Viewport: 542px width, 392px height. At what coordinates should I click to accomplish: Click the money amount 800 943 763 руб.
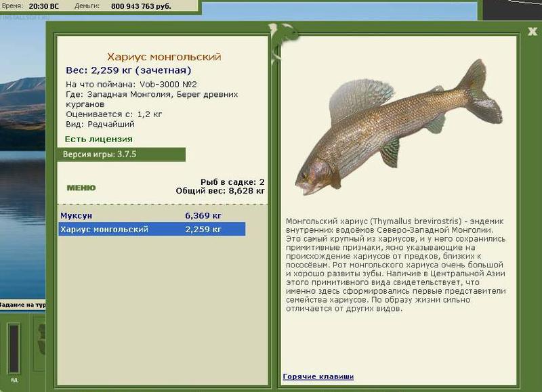tap(141, 6)
